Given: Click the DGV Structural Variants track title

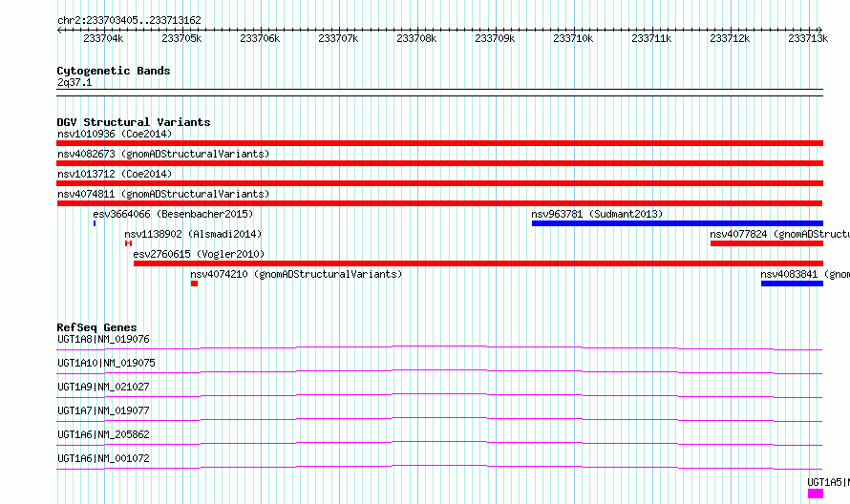Looking at the screenshot, I should [134, 122].
